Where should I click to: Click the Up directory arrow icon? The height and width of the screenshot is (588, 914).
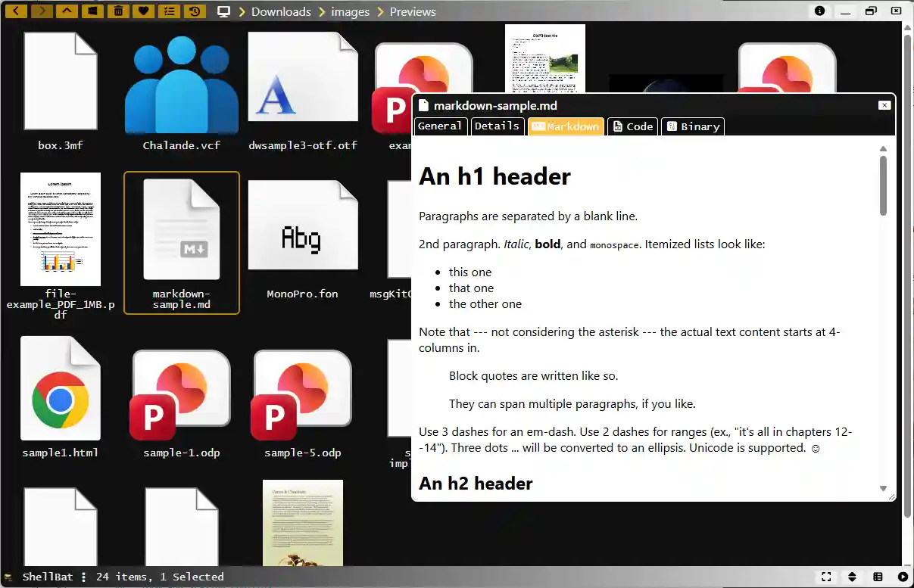tap(67, 11)
